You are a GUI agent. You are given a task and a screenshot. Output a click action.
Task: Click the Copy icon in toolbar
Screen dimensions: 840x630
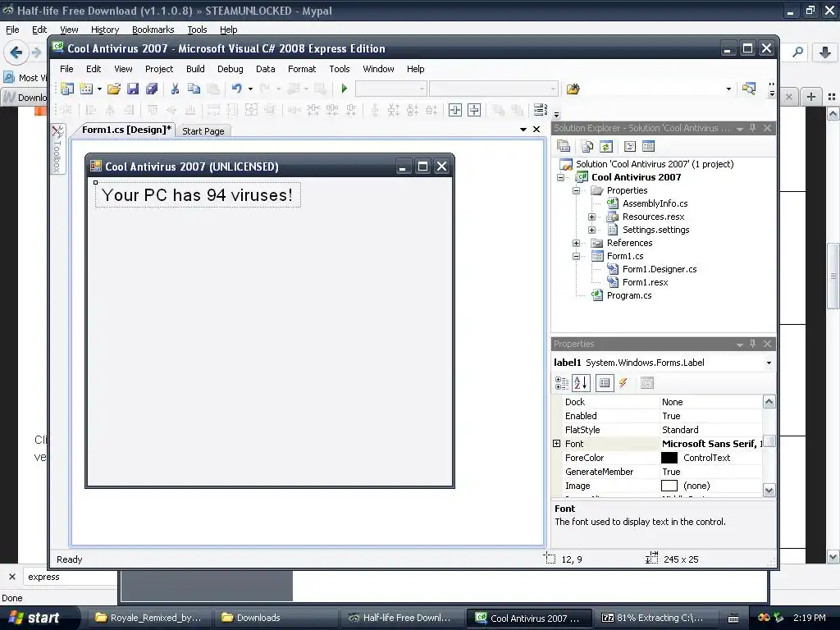[194, 89]
